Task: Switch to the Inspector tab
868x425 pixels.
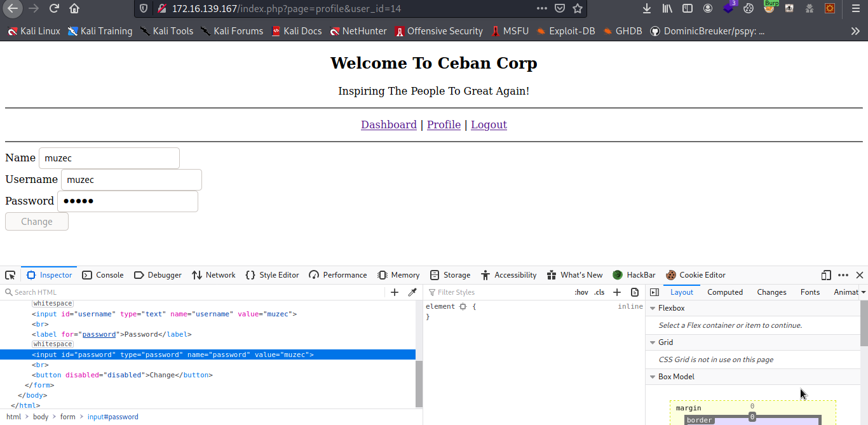Action: coord(49,275)
